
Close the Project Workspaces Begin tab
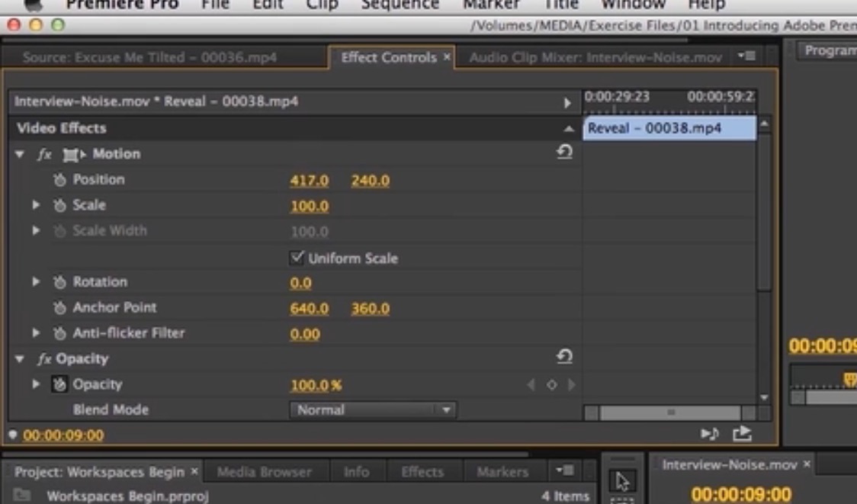(x=194, y=471)
